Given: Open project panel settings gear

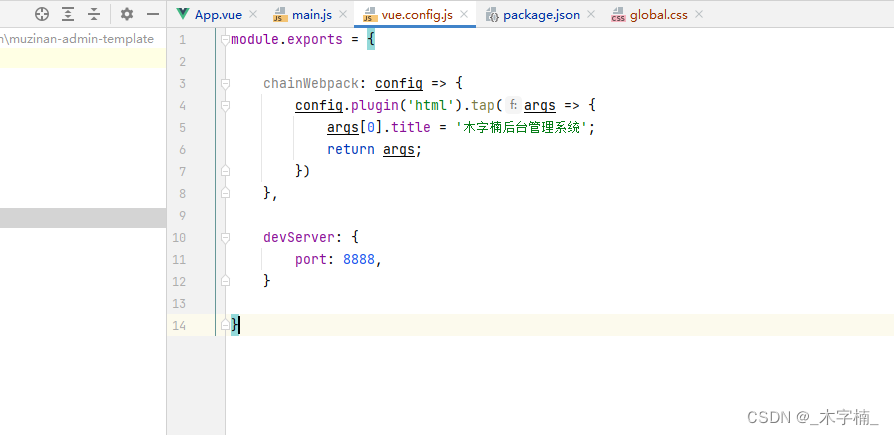Looking at the screenshot, I should click(x=127, y=14).
